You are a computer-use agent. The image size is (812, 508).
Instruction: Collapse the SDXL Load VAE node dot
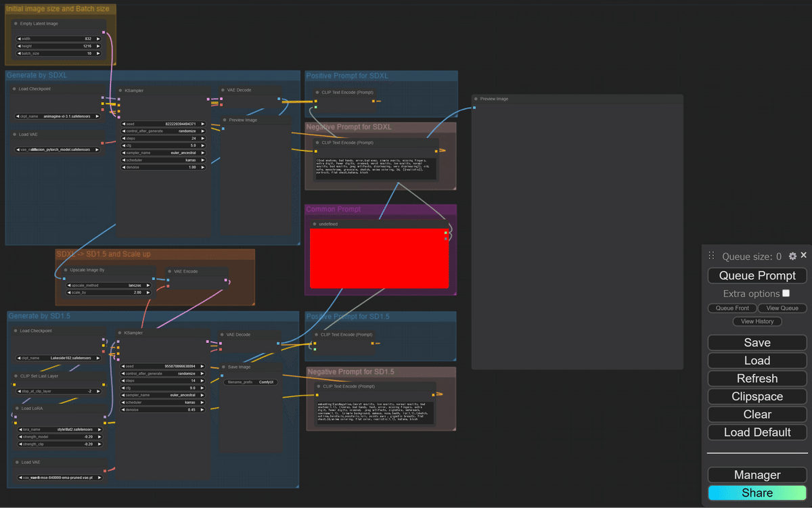[15, 135]
